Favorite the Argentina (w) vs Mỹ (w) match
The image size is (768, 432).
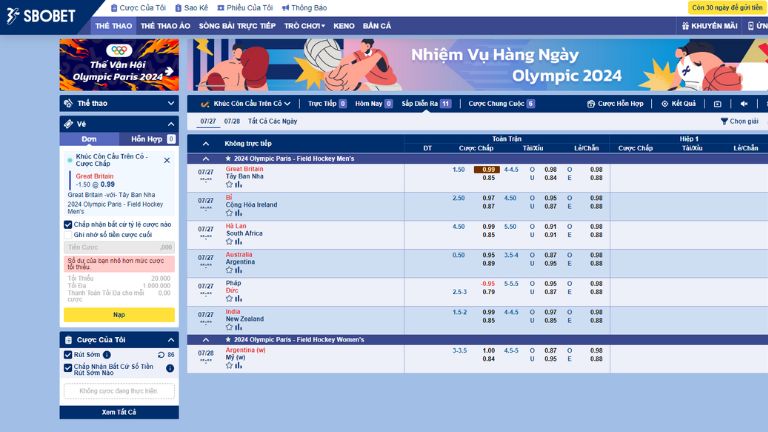[229, 365]
